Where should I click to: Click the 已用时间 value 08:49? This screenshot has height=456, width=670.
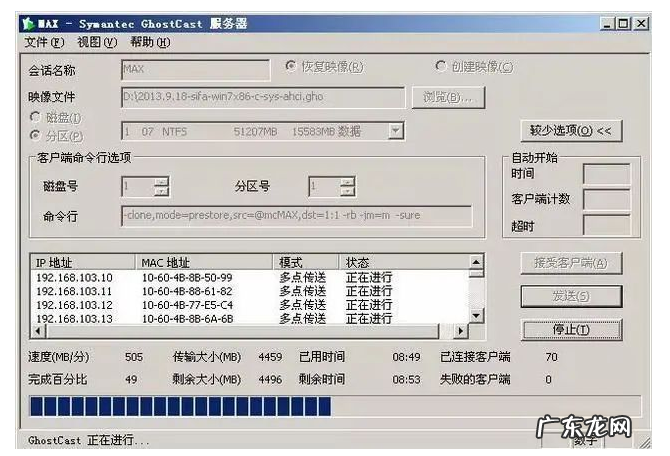(406, 357)
